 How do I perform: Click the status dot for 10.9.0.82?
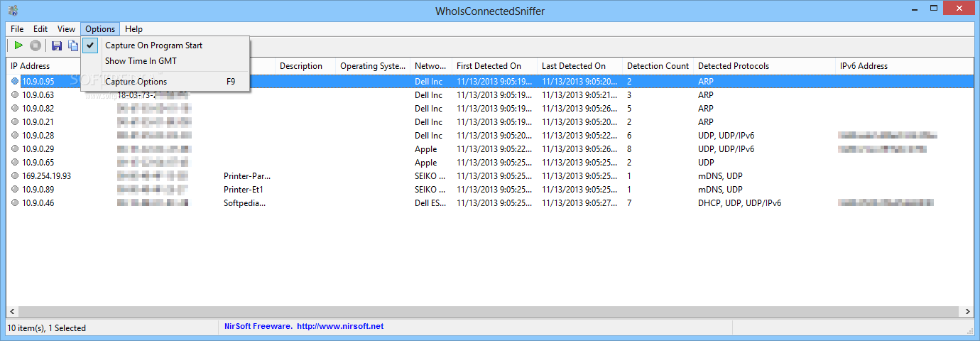(15, 109)
